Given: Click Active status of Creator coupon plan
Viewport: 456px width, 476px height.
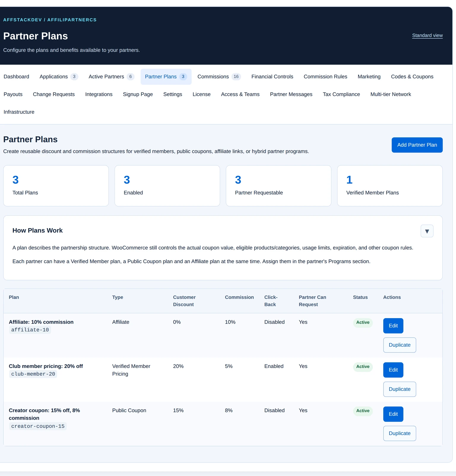Looking at the screenshot, I should [363, 411].
